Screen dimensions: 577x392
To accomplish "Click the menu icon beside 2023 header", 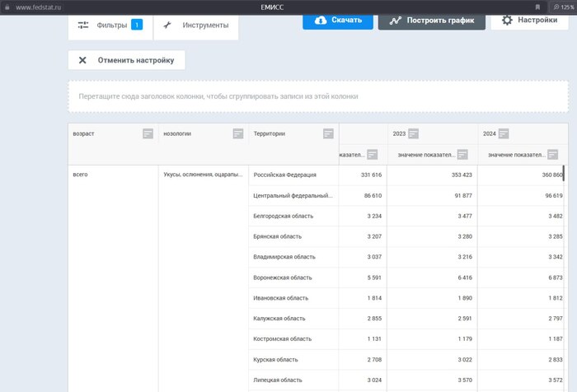I will (x=414, y=133).
